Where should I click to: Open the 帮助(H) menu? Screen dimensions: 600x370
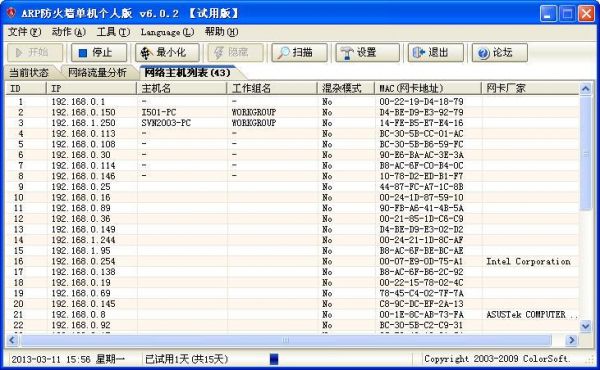(x=221, y=32)
